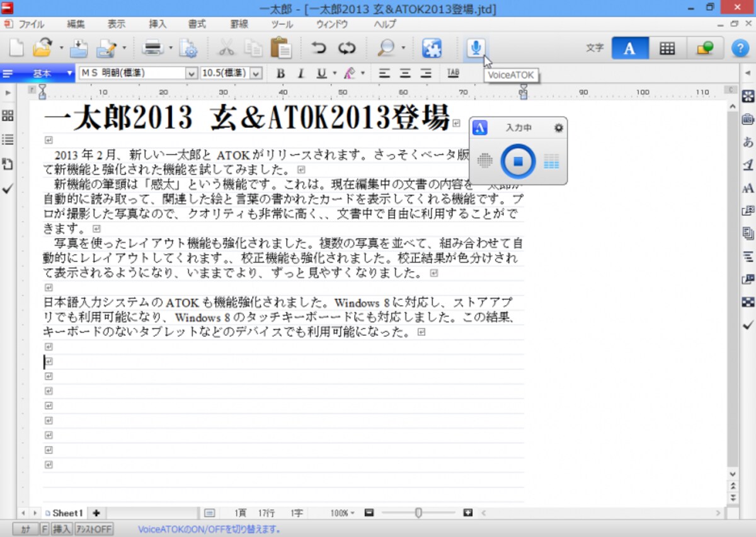The width and height of the screenshot is (756, 537).
Task: Open the 10.5 font size dropdown
Action: (256, 74)
